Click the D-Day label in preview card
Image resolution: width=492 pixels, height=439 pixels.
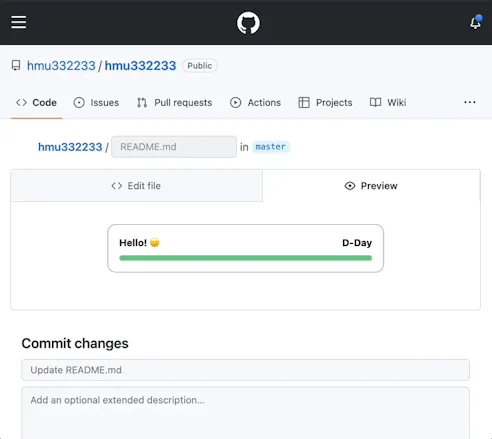pos(357,243)
